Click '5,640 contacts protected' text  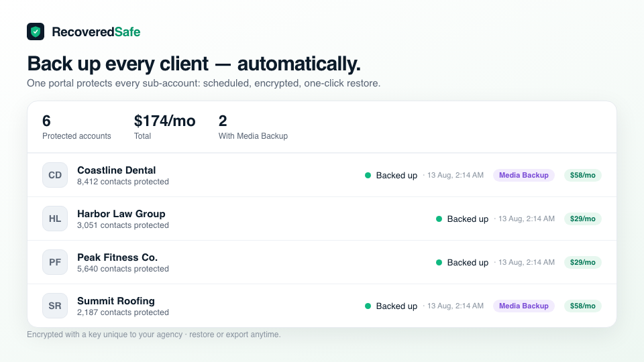[123, 268]
